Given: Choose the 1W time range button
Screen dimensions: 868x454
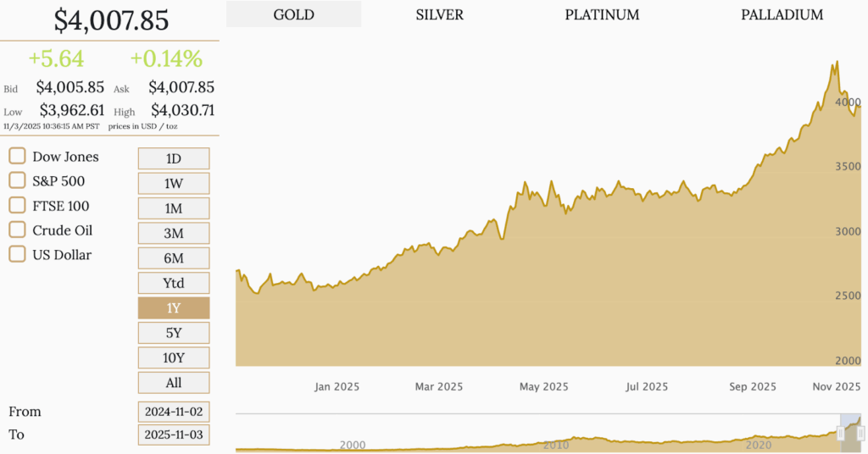Looking at the screenshot, I should 174,184.
